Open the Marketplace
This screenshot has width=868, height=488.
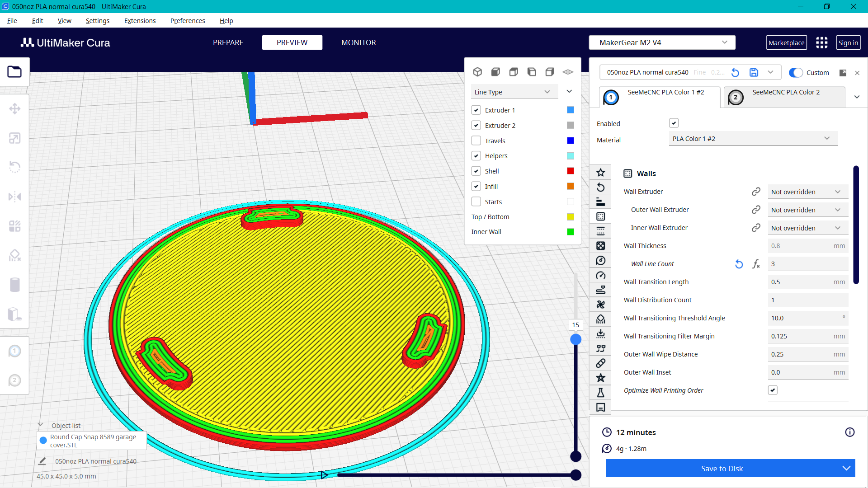point(787,42)
